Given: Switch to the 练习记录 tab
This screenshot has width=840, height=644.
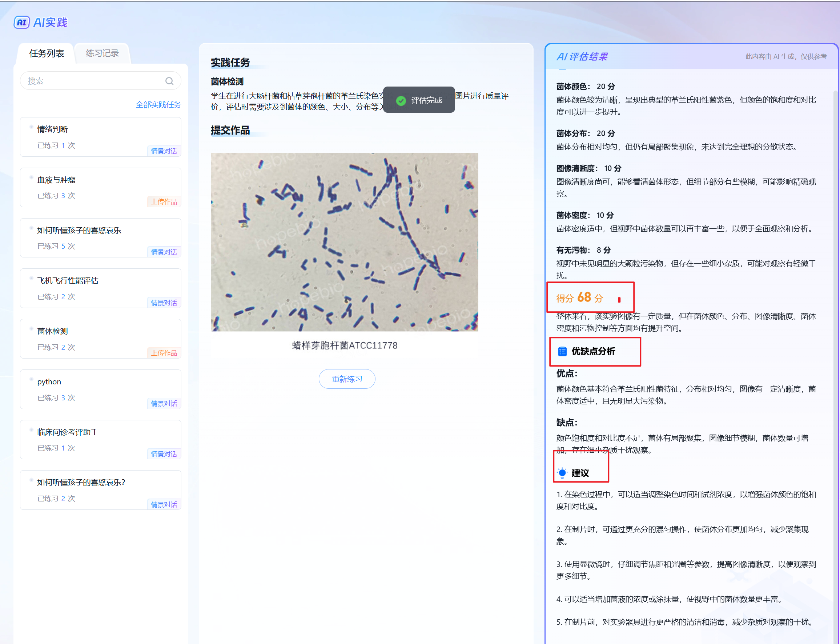Looking at the screenshot, I should 102,53.
